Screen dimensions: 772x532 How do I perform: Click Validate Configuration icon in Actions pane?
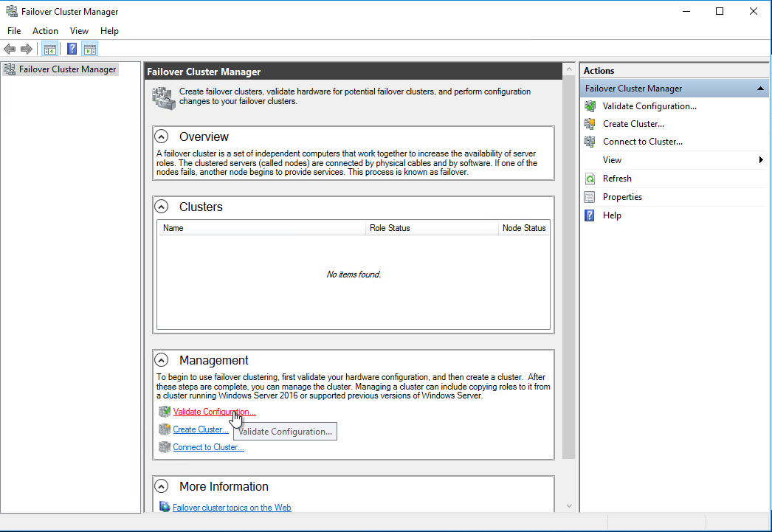pyautogui.click(x=590, y=106)
